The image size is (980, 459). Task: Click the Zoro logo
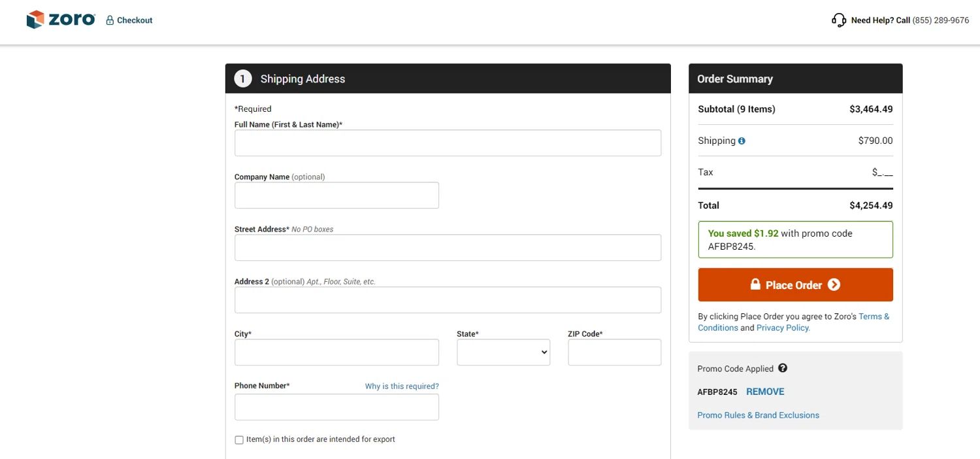(61, 20)
